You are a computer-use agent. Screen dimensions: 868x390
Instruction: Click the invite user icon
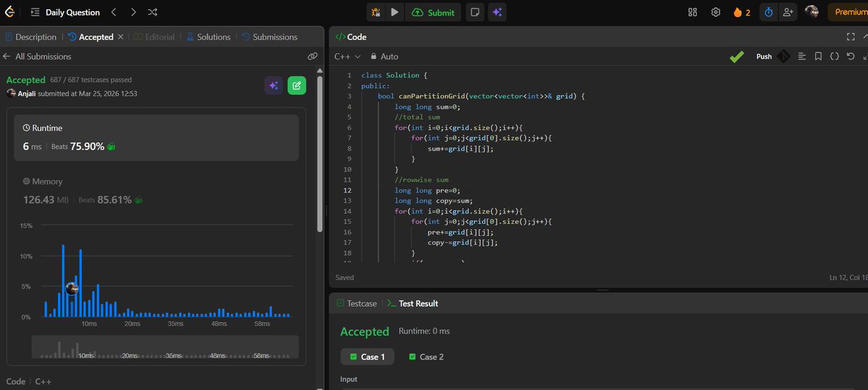(788, 12)
